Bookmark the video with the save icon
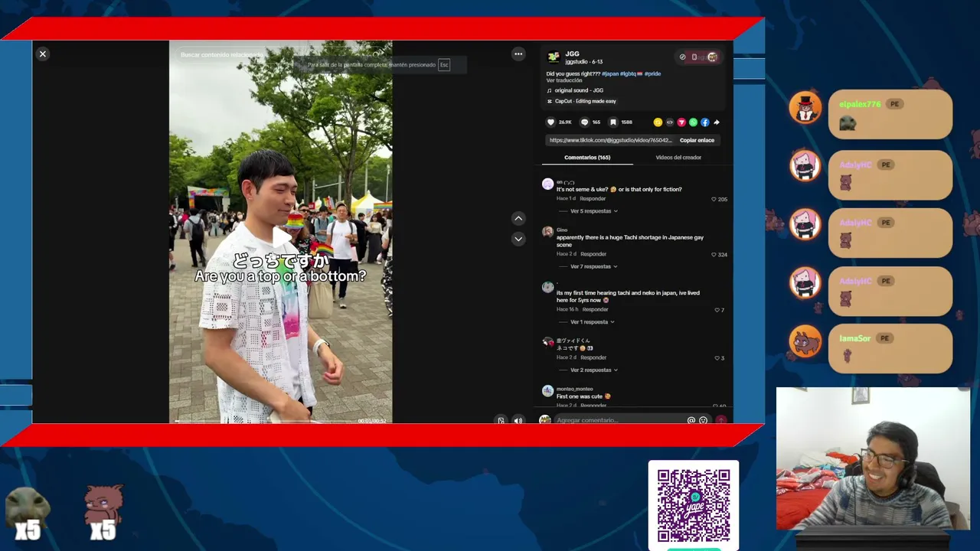 coord(613,122)
